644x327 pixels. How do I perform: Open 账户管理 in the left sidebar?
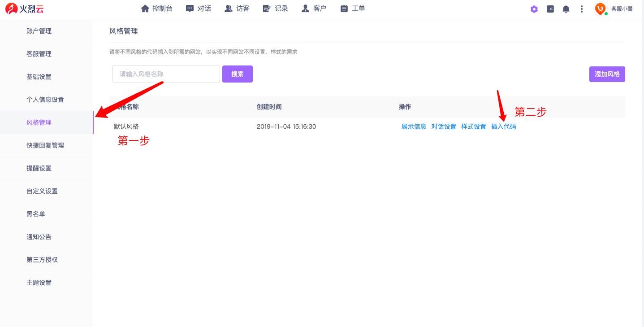click(x=39, y=31)
